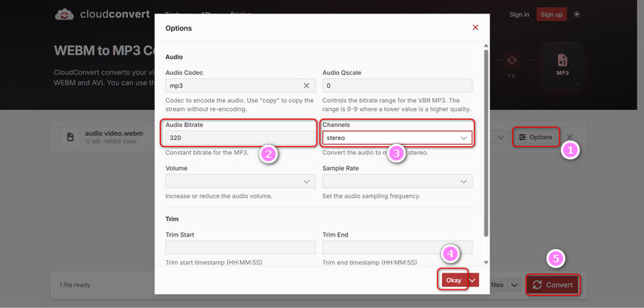
Task: Click the 'Audio' section heading
Action: pos(174,57)
